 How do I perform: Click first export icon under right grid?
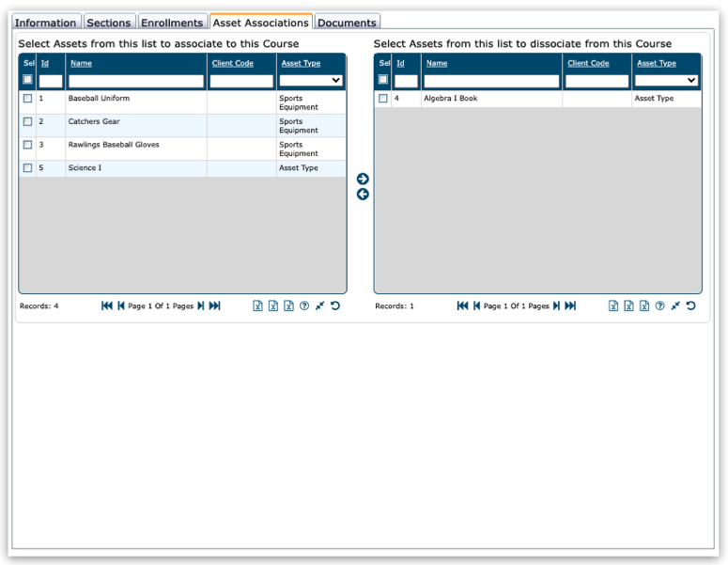(x=613, y=306)
